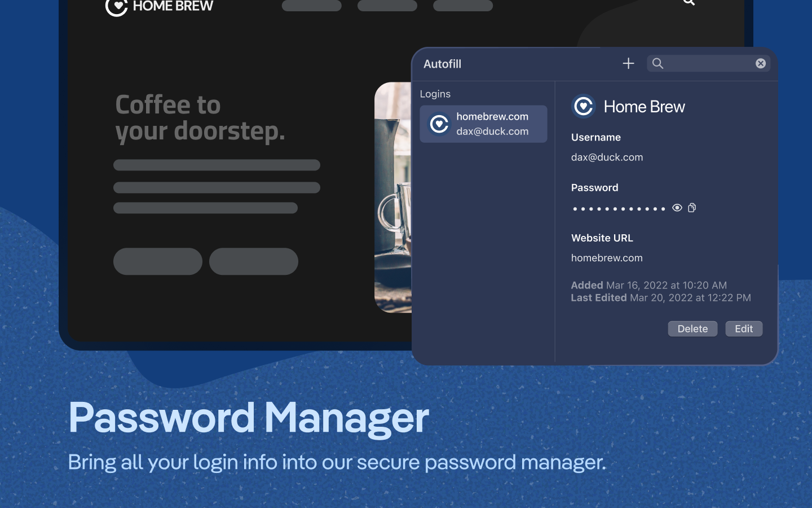Click the third website navigation placeholder

463,5
